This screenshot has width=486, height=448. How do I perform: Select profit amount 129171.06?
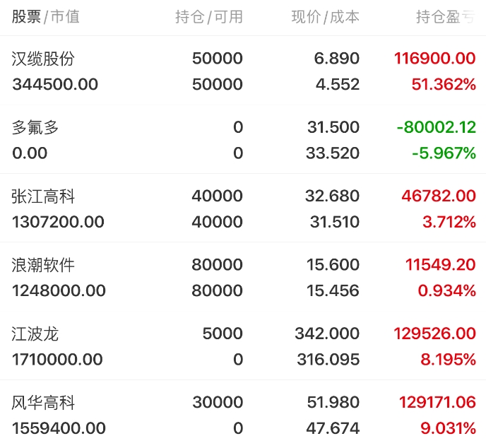click(437, 403)
